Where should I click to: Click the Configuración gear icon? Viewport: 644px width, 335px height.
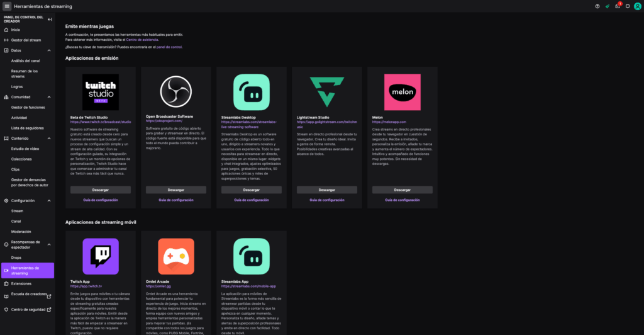6,201
